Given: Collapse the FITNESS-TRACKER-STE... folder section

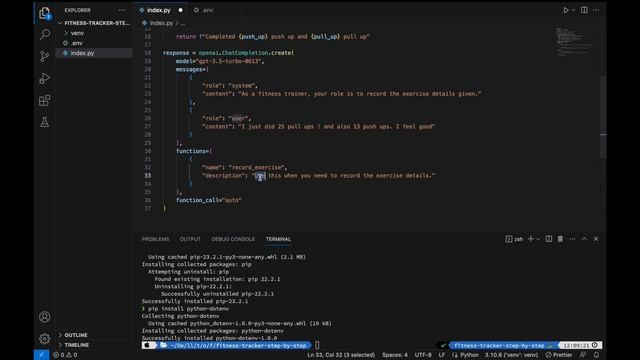Looking at the screenshot, I should click(94, 23).
